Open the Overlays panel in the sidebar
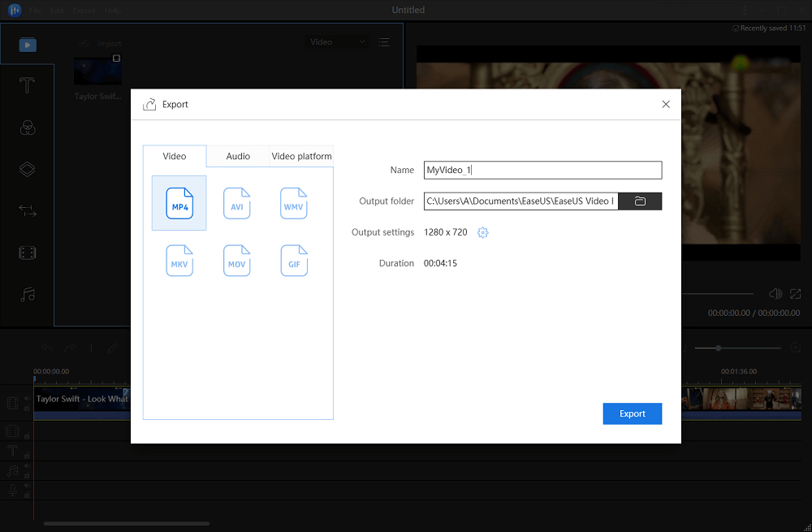The height and width of the screenshot is (532, 812). [x=27, y=168]
